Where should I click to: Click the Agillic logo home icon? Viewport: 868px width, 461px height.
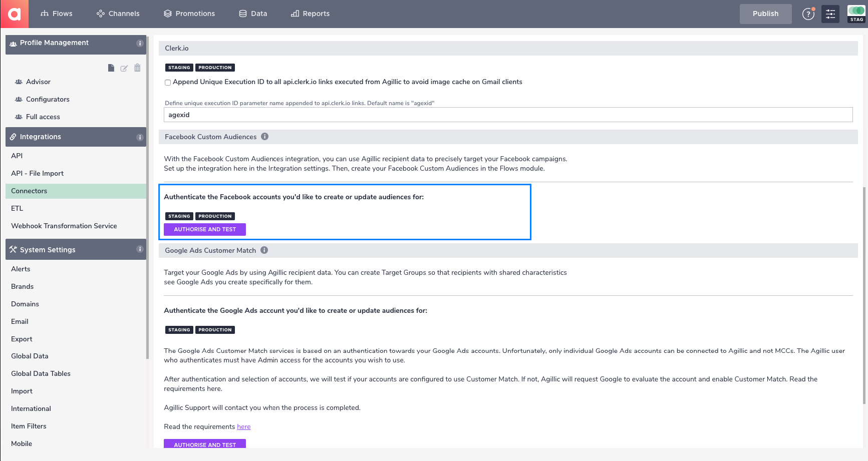click(14, 14)
